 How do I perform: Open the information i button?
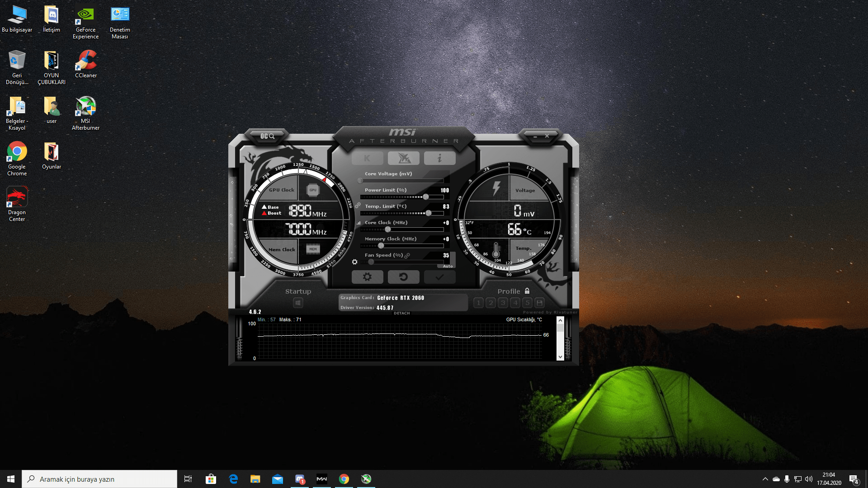[x=439, y=158]
